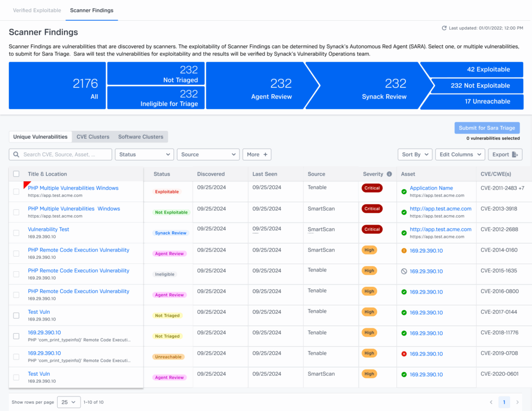Click inside the search vulnerabilities field
The height and width of the screenshot is (411, 532).
click(x=68, y=154)
